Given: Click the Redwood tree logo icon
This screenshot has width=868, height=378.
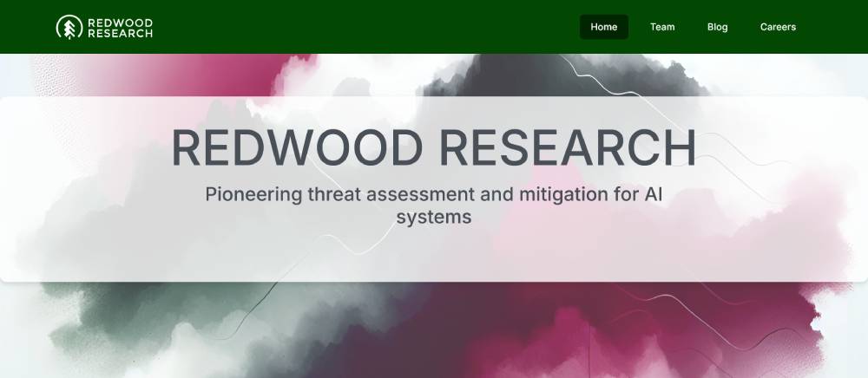Looking at the screenshot, I should tap(69, 27).
